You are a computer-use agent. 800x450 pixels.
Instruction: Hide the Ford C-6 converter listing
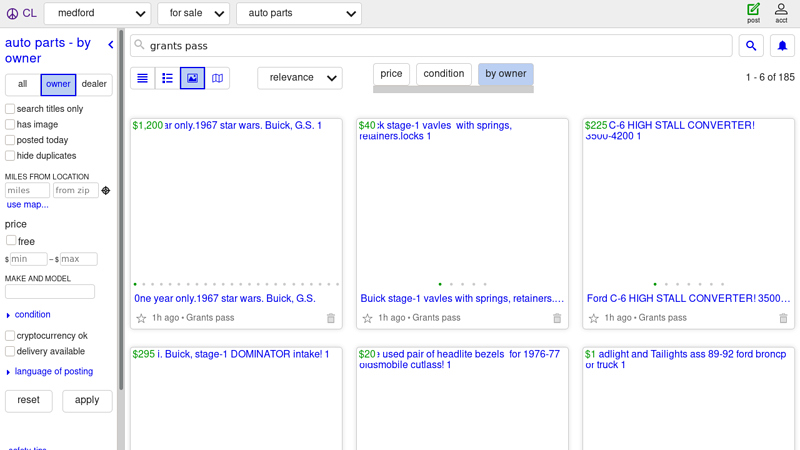tap(783, 318)
